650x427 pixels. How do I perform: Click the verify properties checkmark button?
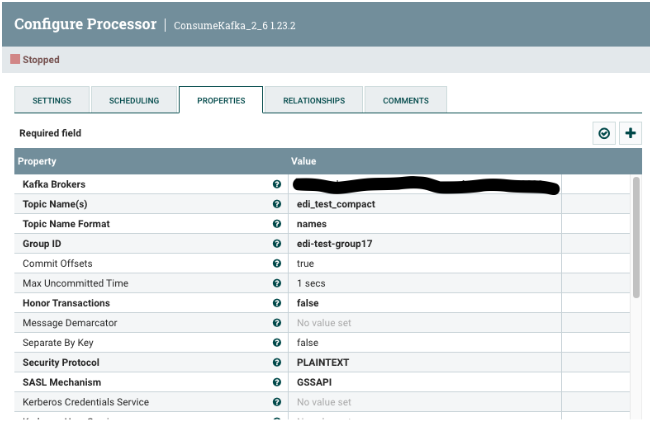(604, 133)
